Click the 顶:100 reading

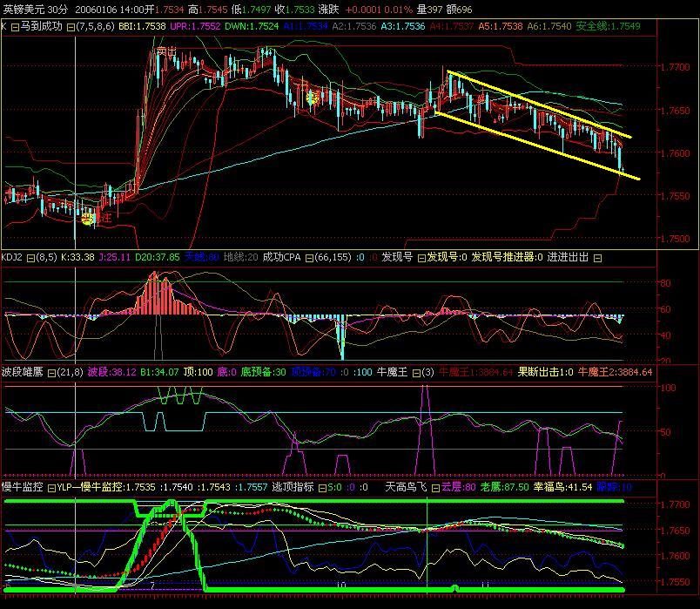coord(199,372)
